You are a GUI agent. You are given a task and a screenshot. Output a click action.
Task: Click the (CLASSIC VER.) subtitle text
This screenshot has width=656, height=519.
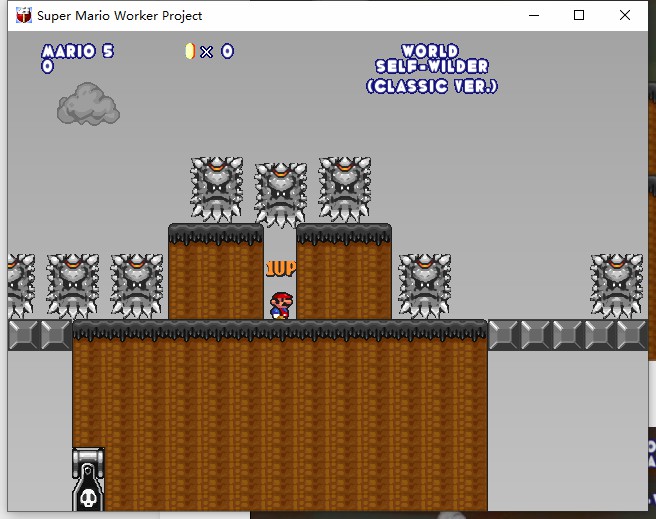432,87
